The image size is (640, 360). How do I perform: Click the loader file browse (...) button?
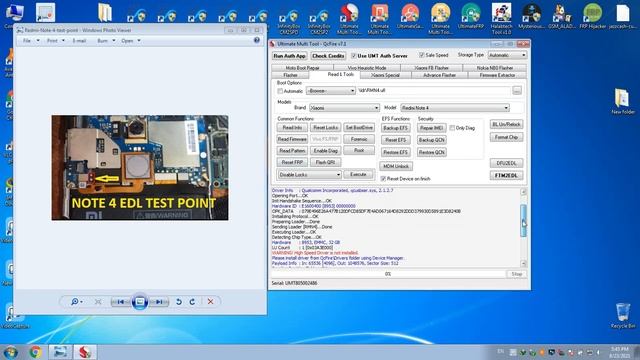click(517, 91)
